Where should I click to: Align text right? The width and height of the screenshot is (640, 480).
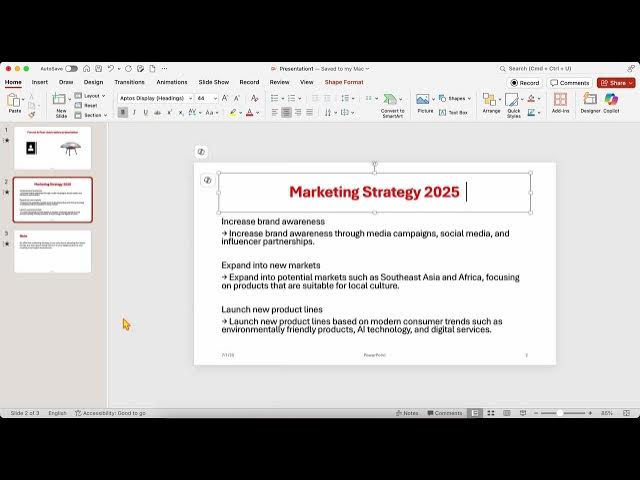[x=298, y=112]
